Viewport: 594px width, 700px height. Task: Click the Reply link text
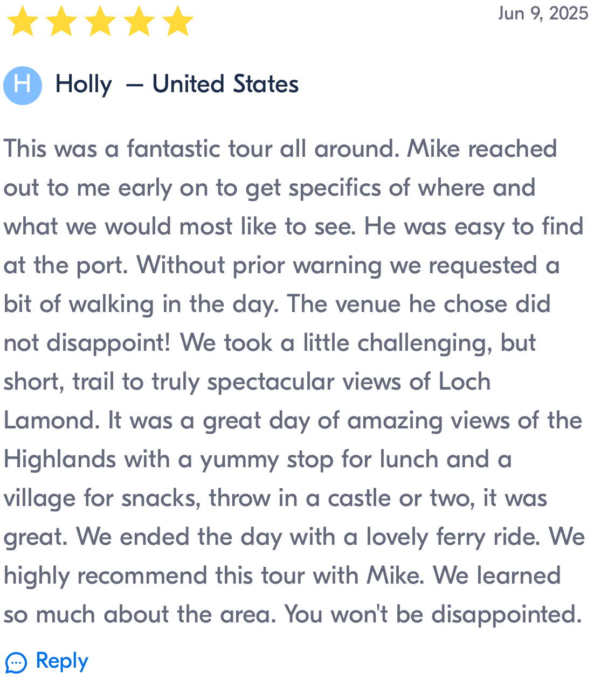62,661
